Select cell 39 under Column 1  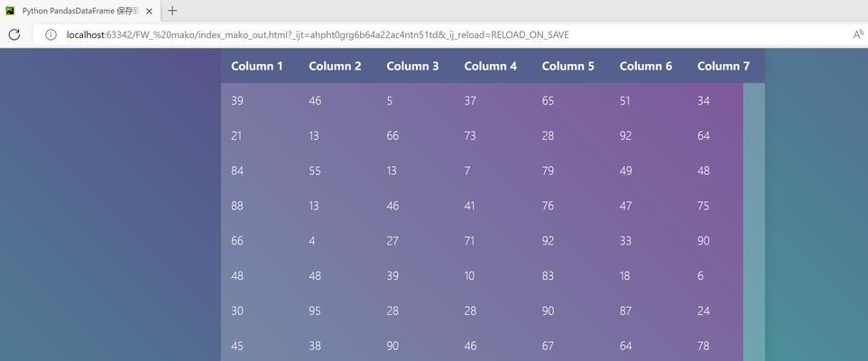237,101
